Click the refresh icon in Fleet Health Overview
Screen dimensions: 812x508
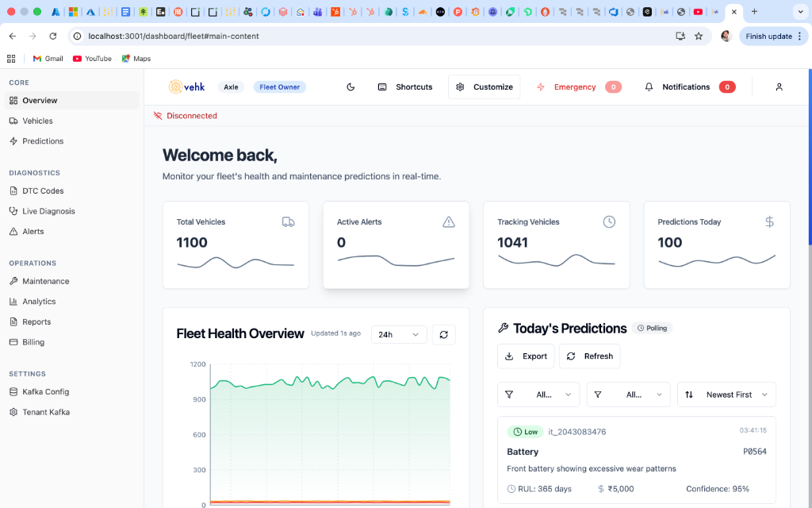point(443,334)
